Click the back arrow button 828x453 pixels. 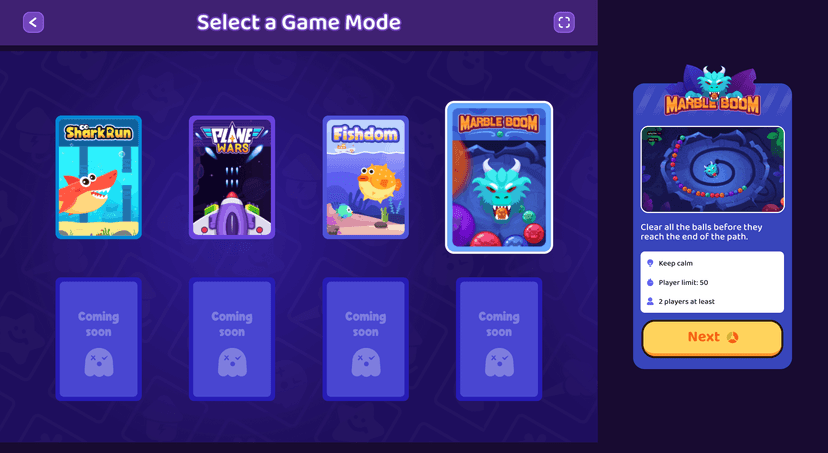pos(33,22)
